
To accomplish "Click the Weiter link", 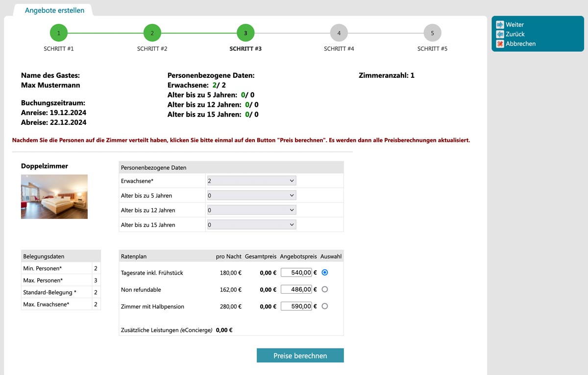I will pos(514,24).
